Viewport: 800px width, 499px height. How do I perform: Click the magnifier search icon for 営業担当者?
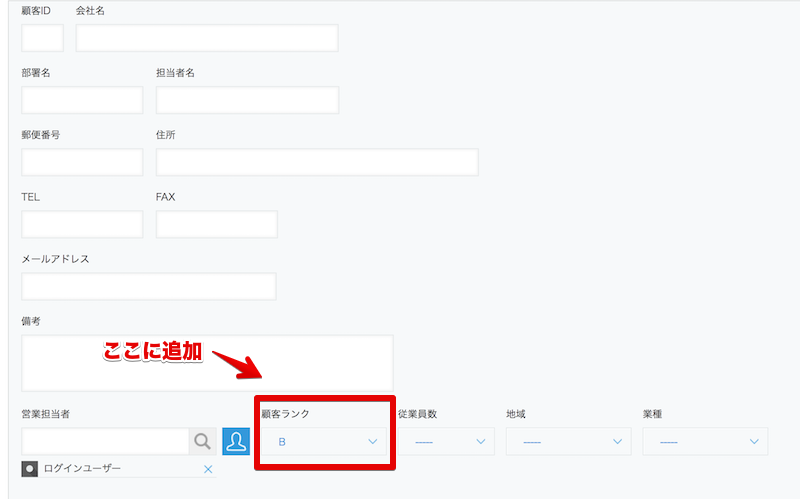click(x=203, y=441)
